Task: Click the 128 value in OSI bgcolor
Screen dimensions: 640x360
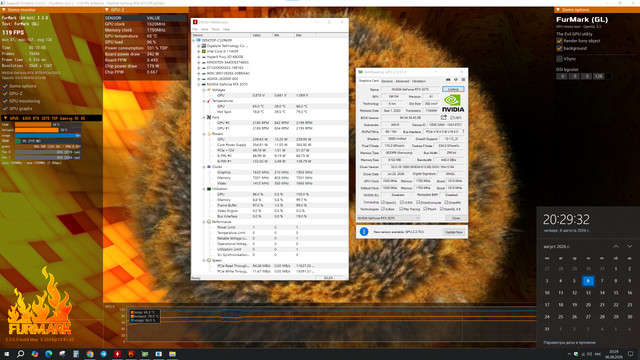Action: coord(598,76)
